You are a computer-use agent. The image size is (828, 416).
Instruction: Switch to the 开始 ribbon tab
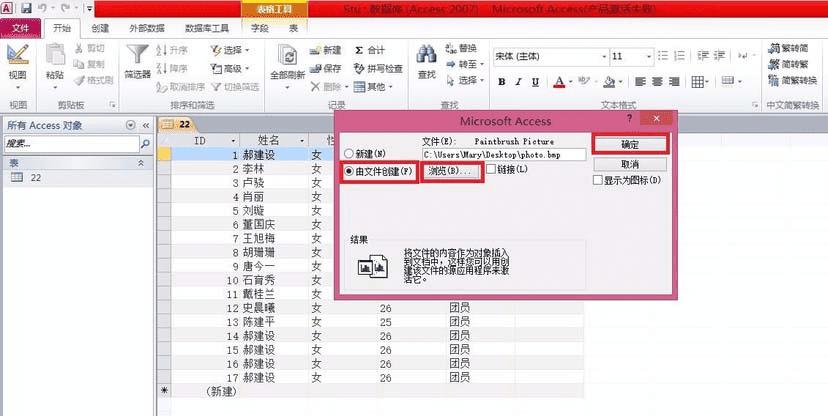point(62,28)
